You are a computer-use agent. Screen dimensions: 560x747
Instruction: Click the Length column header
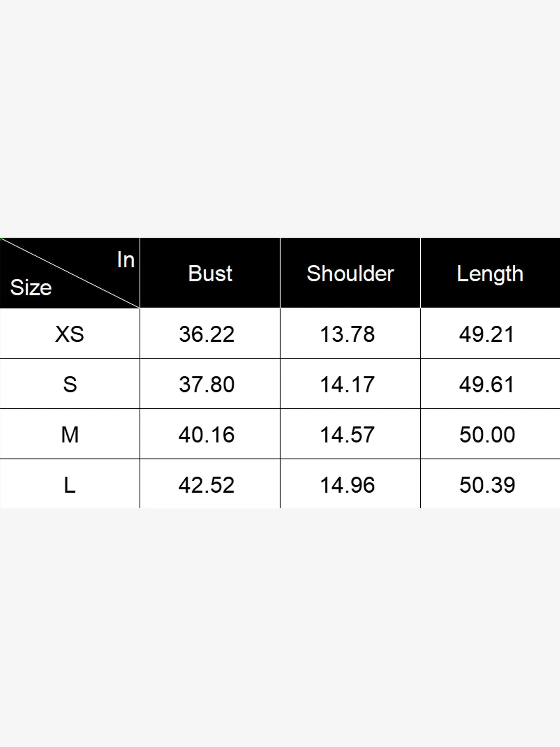tap(490, 274)
